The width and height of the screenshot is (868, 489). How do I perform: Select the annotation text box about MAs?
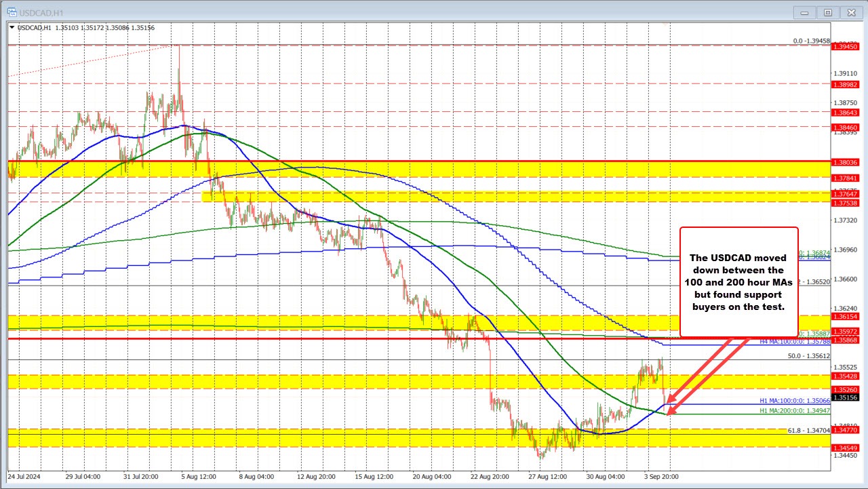click(x=738, y=283)
